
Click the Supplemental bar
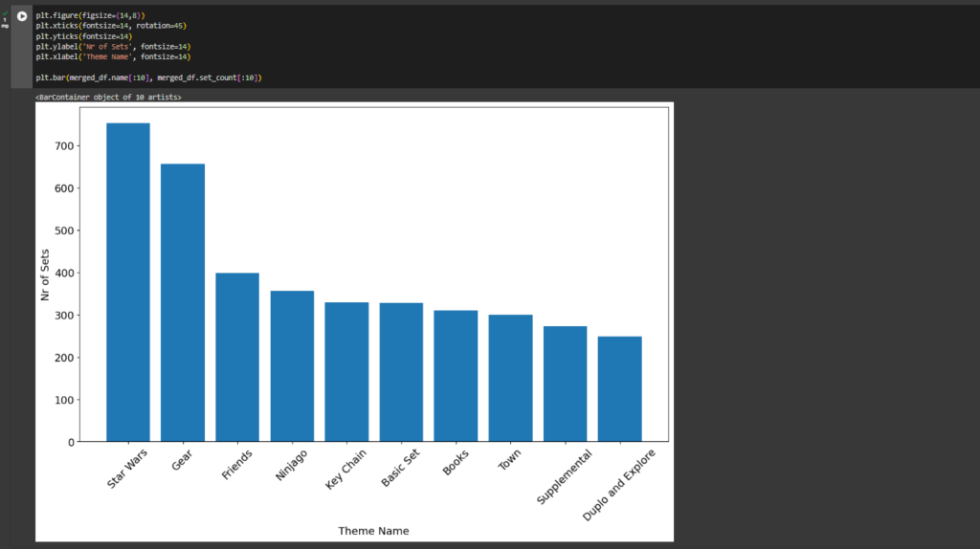[x=565, y=384]
